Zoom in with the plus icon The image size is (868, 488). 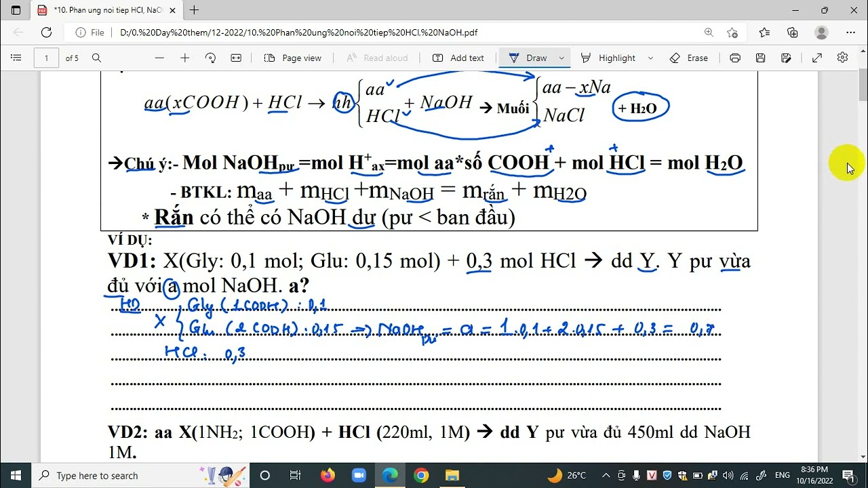point(184,58)
